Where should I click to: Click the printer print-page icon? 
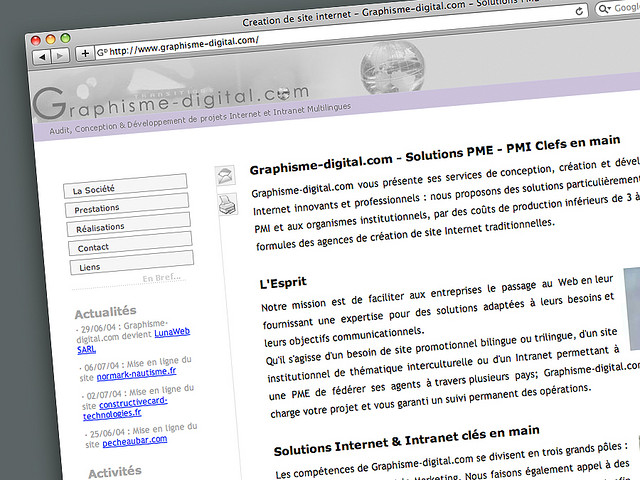click(227, 204)
